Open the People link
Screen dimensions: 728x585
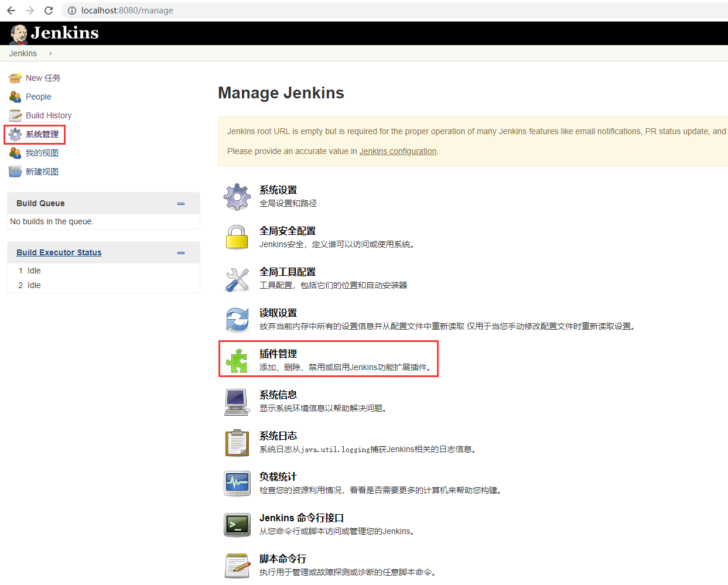(x=39, y=97)
